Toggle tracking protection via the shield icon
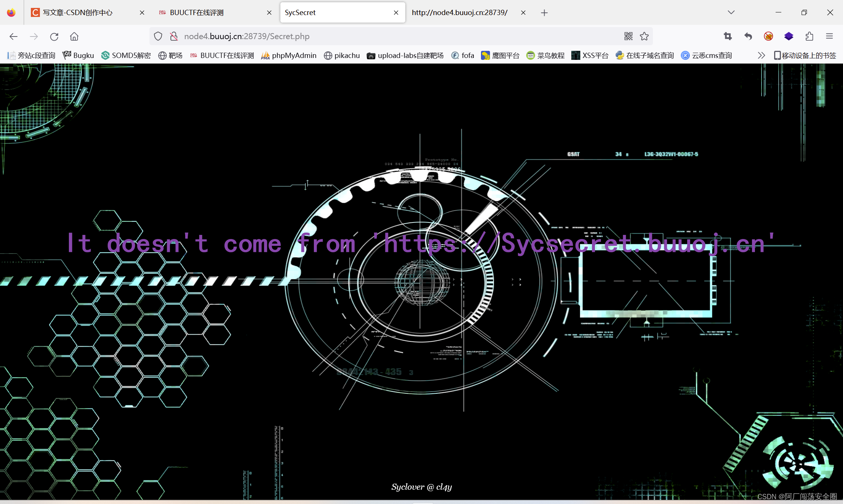Viewport: 843px width, 504px height. click(x=158, y=36)
